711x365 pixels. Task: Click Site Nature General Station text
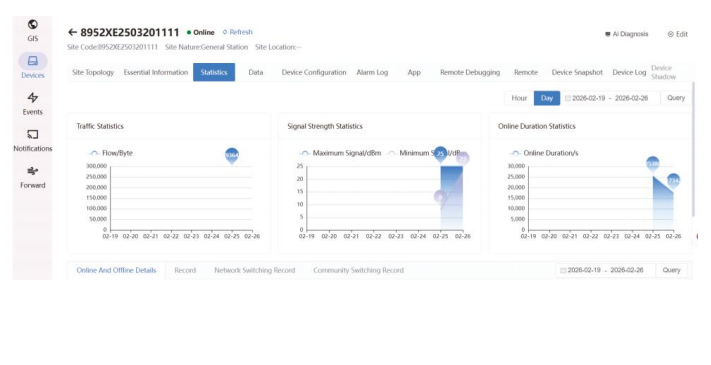[x=206, y=47]
